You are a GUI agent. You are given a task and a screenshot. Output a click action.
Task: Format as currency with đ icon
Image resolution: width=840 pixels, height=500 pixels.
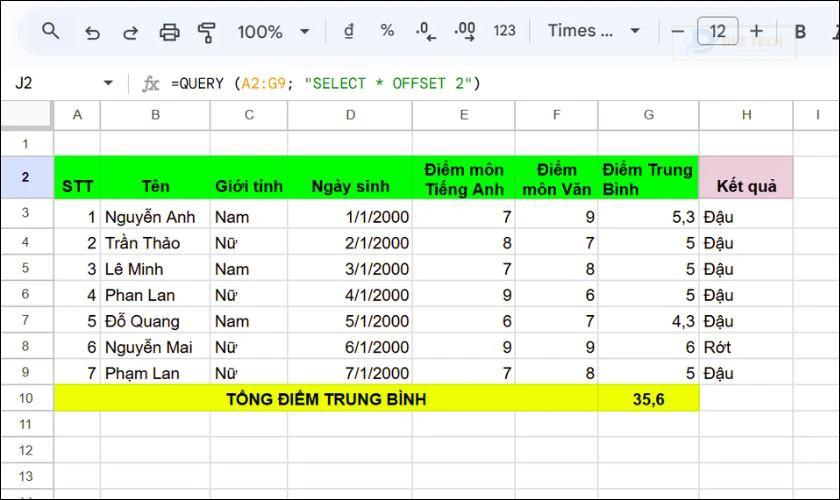click(x=349, y=31)
